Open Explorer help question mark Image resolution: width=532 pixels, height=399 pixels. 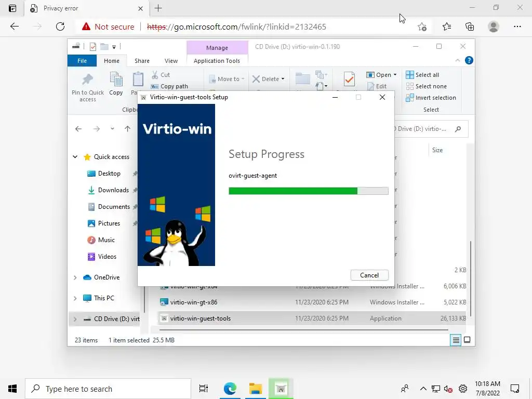(x=469, y=60)
